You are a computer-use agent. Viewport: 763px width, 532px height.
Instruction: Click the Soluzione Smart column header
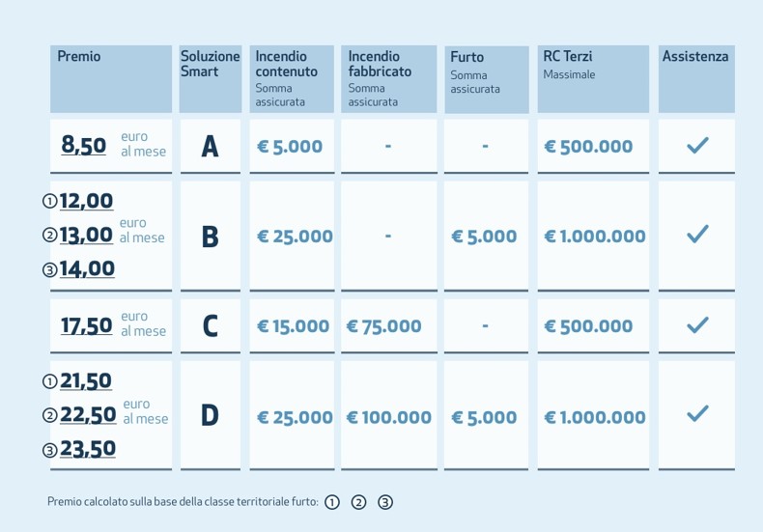click(210, 65)
